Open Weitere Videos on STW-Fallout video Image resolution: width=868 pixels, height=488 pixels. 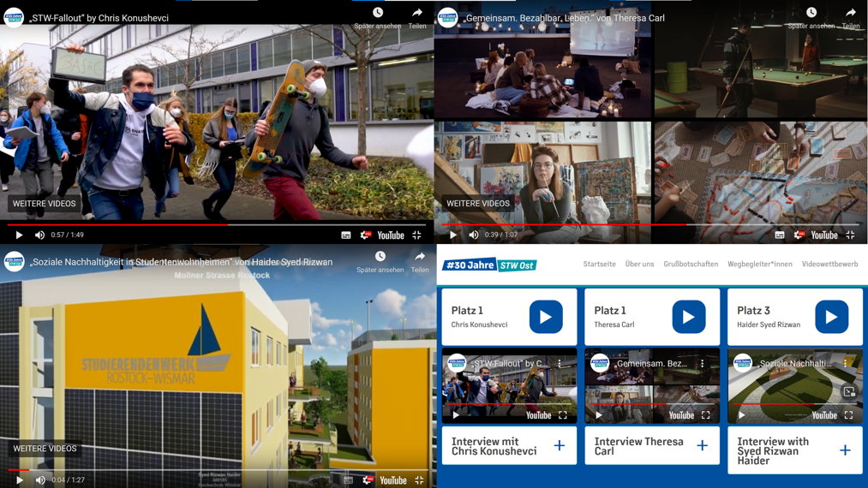coord(45,204)
